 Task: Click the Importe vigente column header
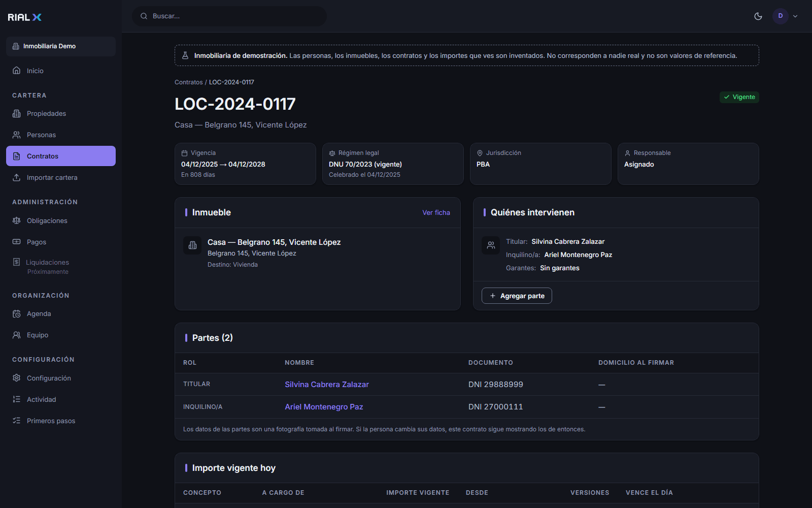[x=418, y=493]
